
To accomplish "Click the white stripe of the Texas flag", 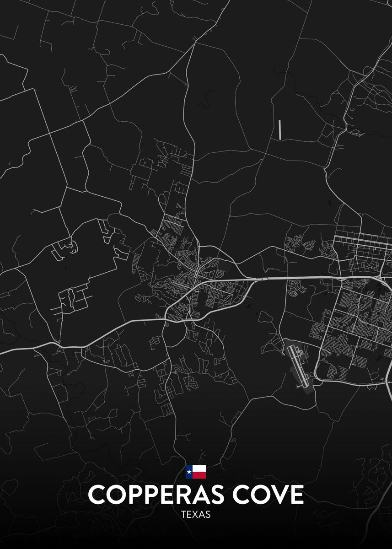I will pyautogui.click(x=199, y=468).
